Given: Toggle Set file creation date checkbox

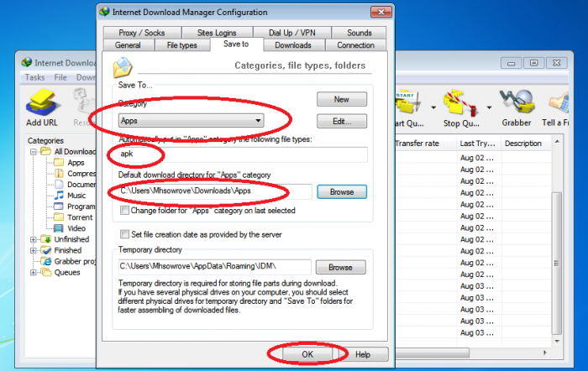Looking at the screenshot, I should [124, 234].
